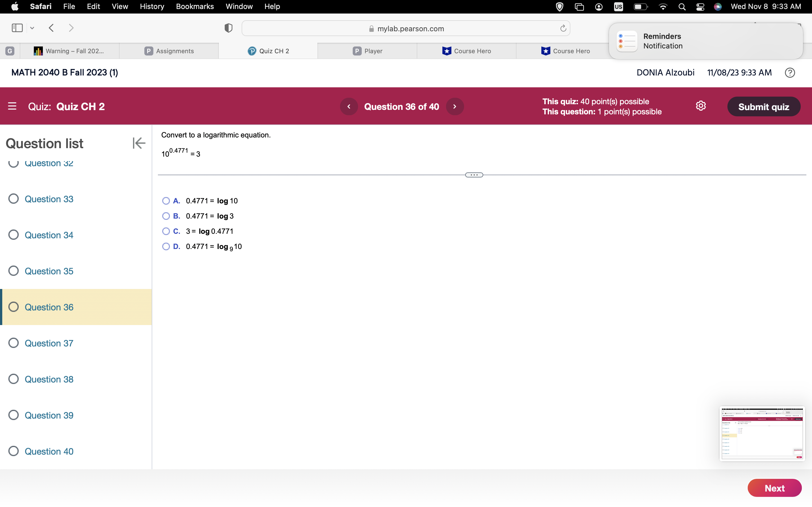Open the quiz settings gear icon

pyautogui.click(x=701, y=106)
